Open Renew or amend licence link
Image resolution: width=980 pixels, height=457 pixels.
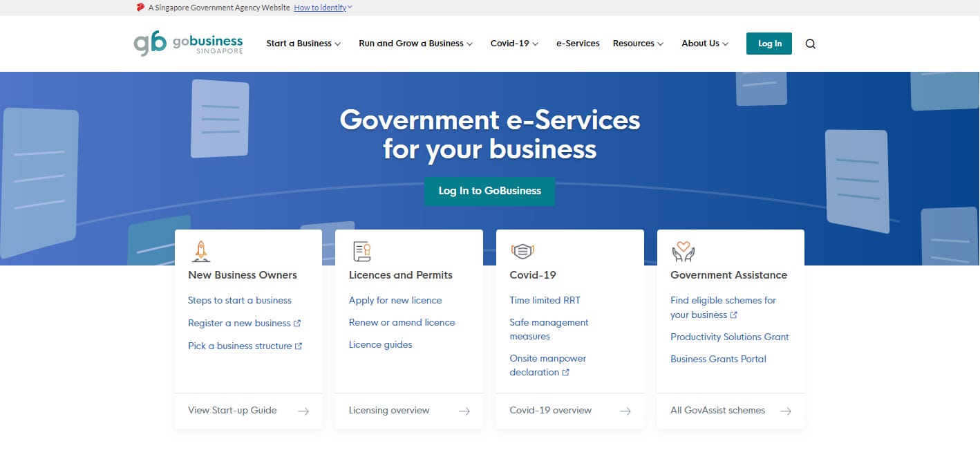point(402,322)
